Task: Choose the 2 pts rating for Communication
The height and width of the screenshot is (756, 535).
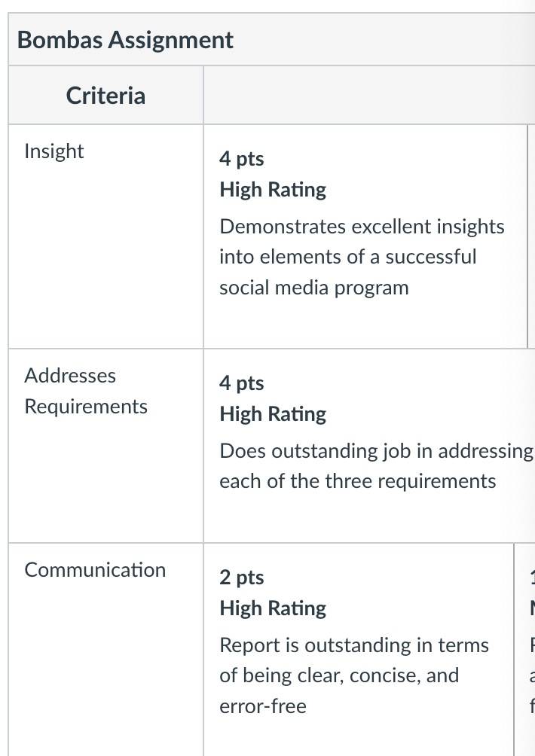Action: pos(242,578)
